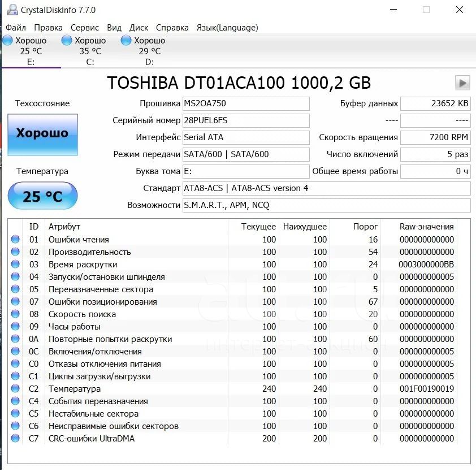
Task: Click the Стандарт field ATA8-ACS
Action: tap(327, 188)
